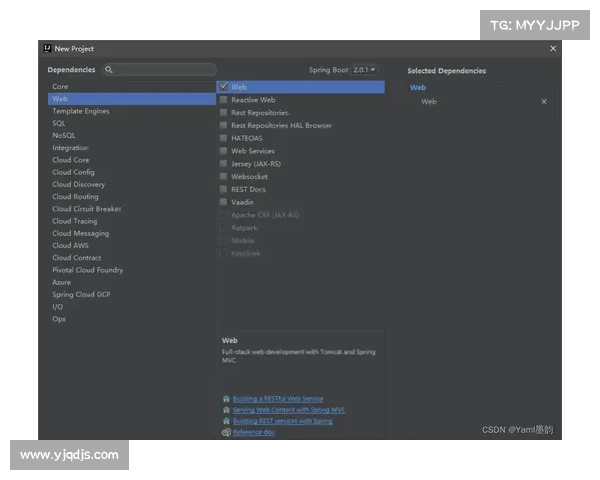The image size is (600, 480).
Task: Open the Building a RESTful Web Service link
Action: point(278,399)
